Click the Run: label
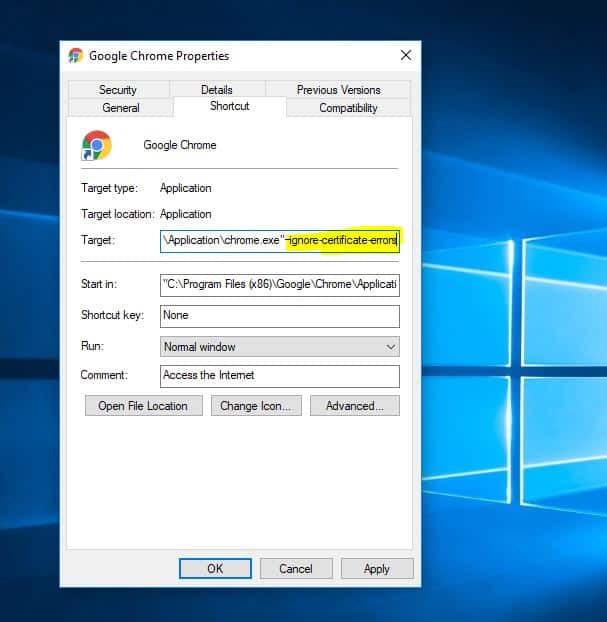This screenshot has width=607, height=622. coord(92,346)
